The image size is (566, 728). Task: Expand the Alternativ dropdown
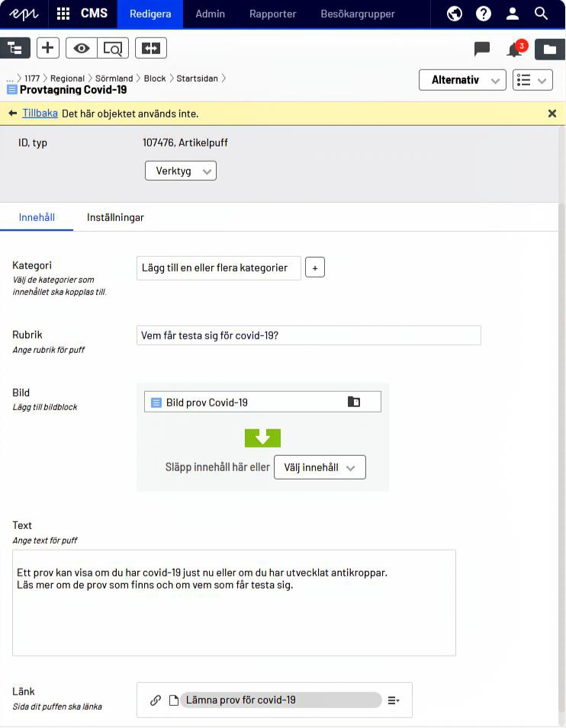(x=462, y=80)
